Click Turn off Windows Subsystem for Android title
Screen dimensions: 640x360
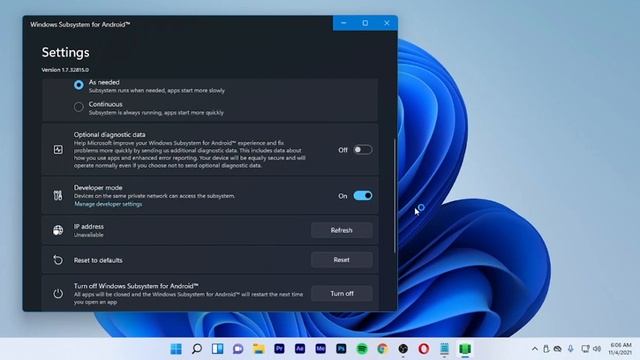coord(136,286)
